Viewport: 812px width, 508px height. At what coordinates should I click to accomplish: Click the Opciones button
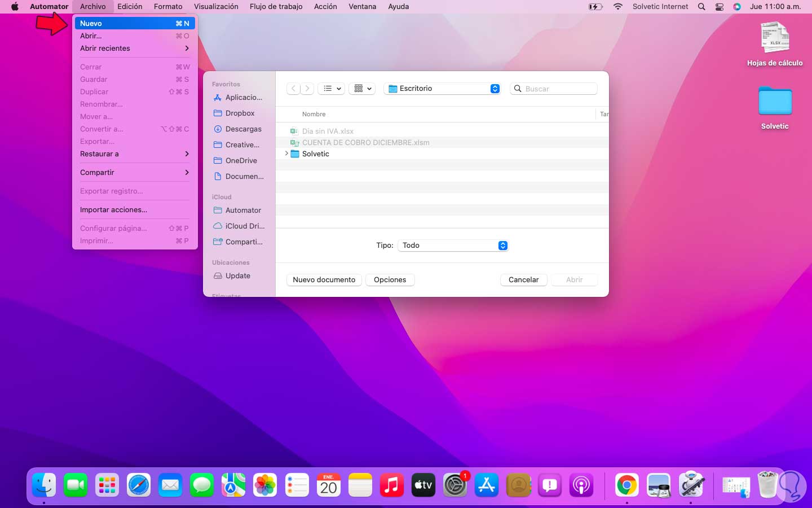pyautogui.click(x=390, y=280)
